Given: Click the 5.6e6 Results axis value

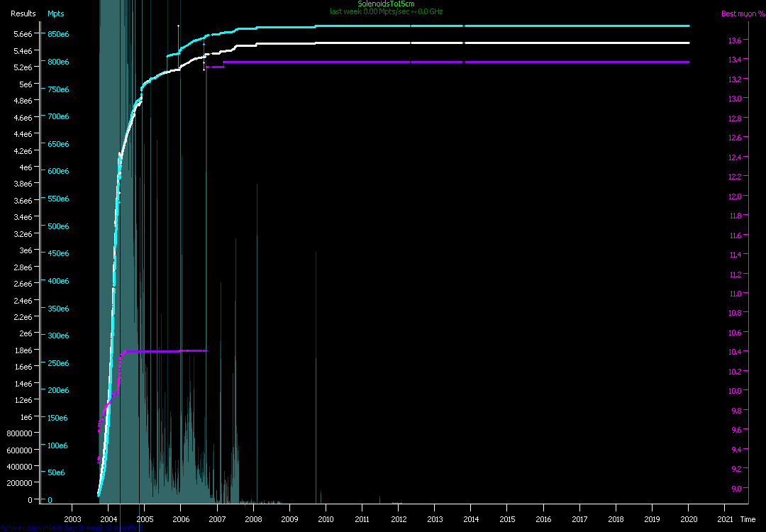Looking at the screenshot, I should (x=23, y=34).
